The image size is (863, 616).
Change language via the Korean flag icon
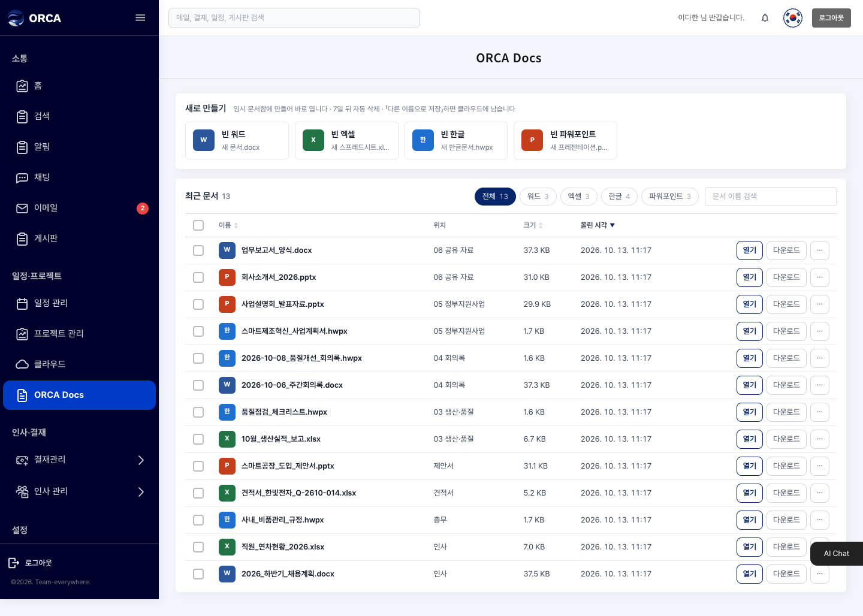pos(793,18)
